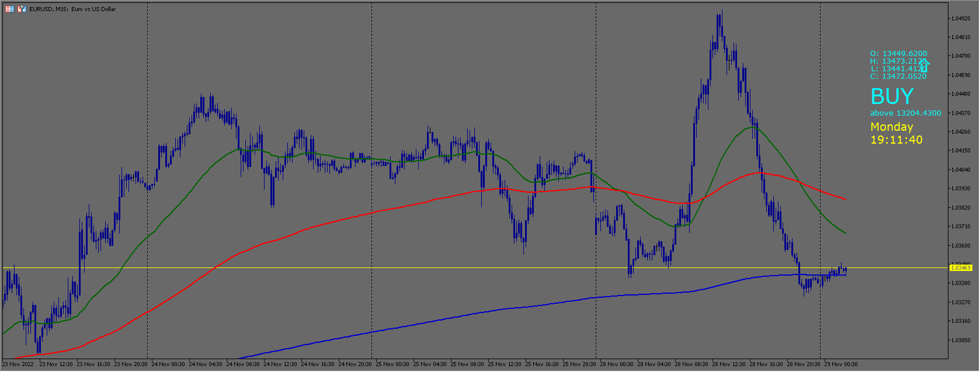The height and width of the screenshot is (372, 980).
Task: Click time axis label '25 Nov 08:30'
Action: point(467,364)
